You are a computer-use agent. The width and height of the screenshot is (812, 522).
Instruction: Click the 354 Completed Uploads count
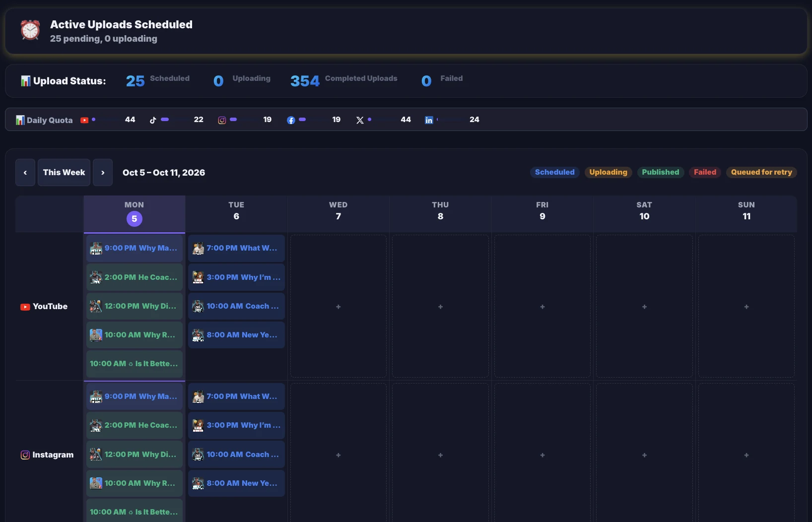[305, 81]
